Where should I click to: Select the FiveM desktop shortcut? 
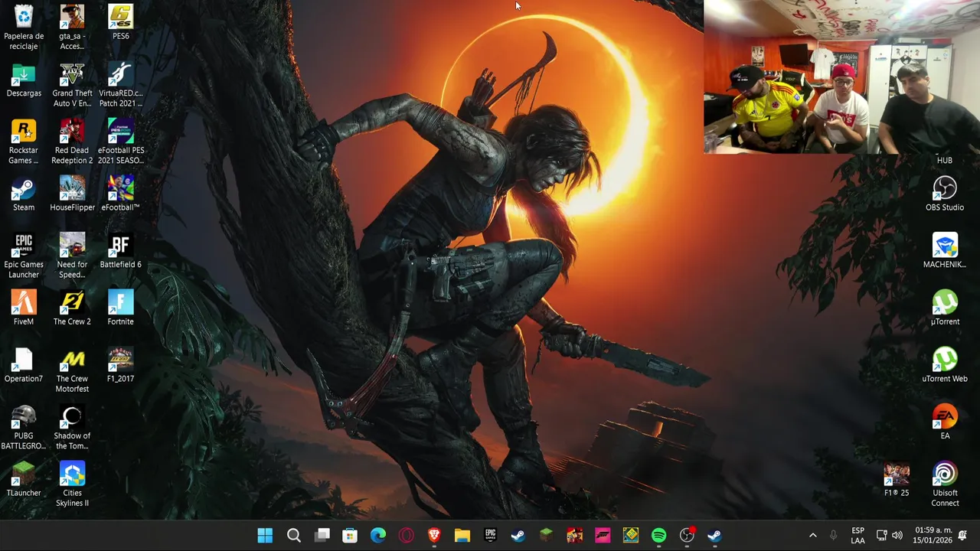tap(24, 308)
